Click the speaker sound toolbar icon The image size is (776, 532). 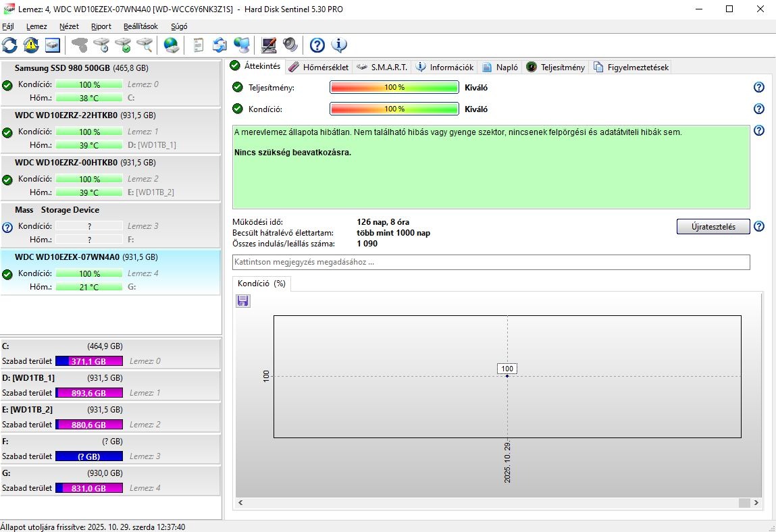coord(290,45)
